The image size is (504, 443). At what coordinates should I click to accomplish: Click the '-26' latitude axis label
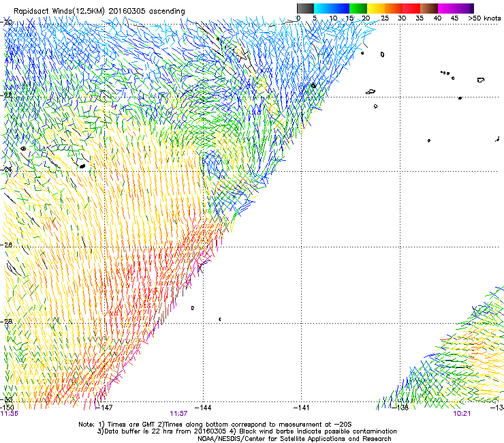click(x=7, y=245)
